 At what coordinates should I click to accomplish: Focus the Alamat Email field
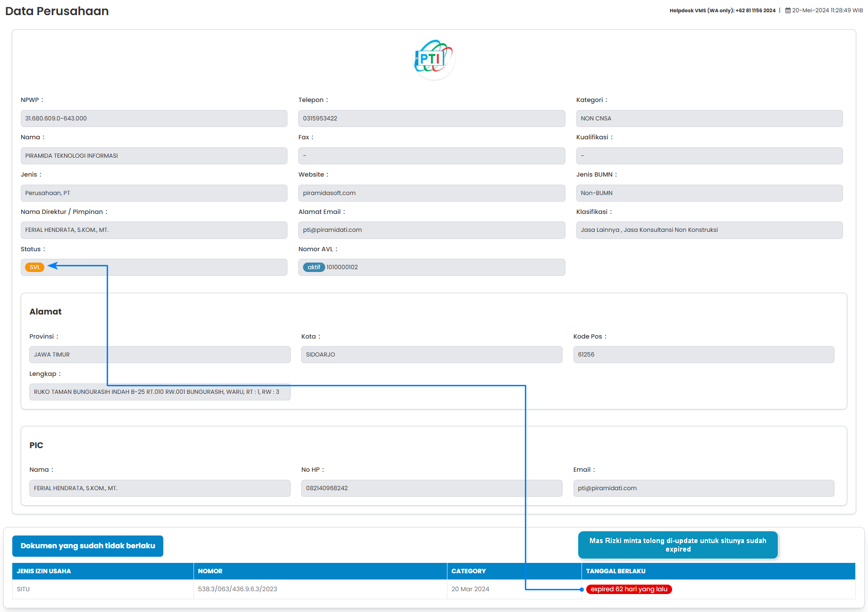pos(431,230)
